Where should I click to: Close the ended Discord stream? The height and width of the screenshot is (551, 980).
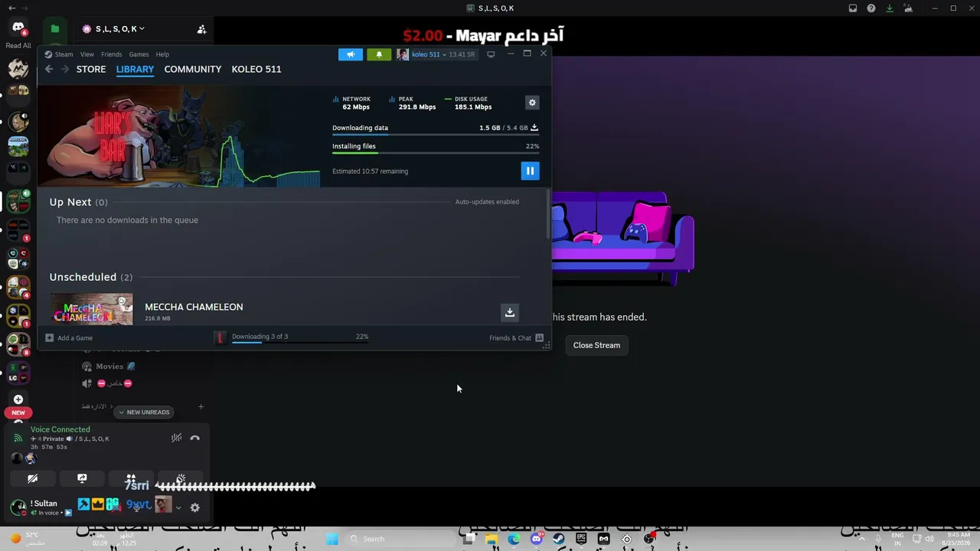point(596,345)
